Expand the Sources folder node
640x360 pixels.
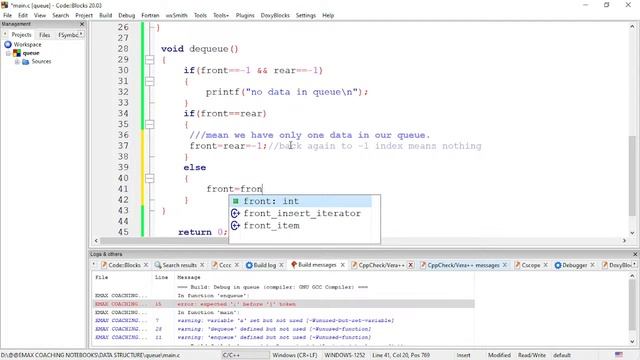17,62
